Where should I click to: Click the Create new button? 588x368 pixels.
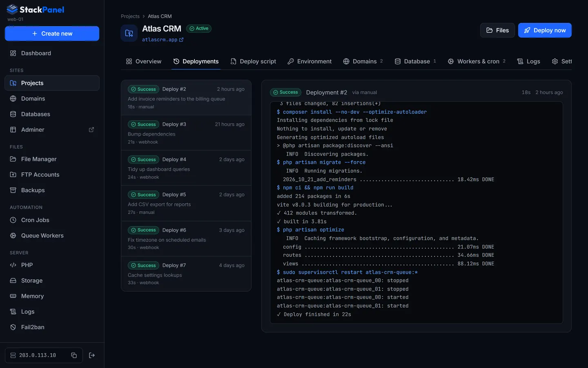pyautogui.click(x=52, y=34)
